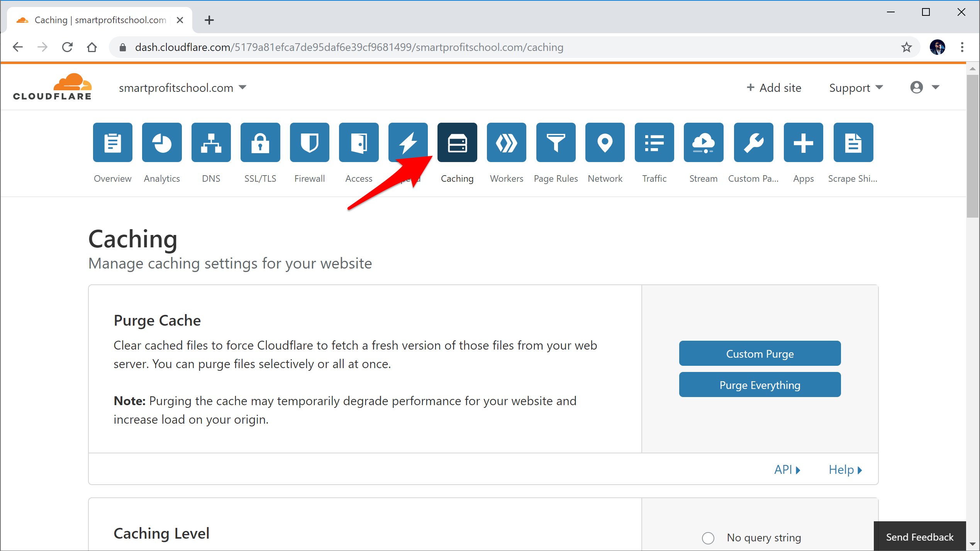Go back to the previous page

click(18, 47)
